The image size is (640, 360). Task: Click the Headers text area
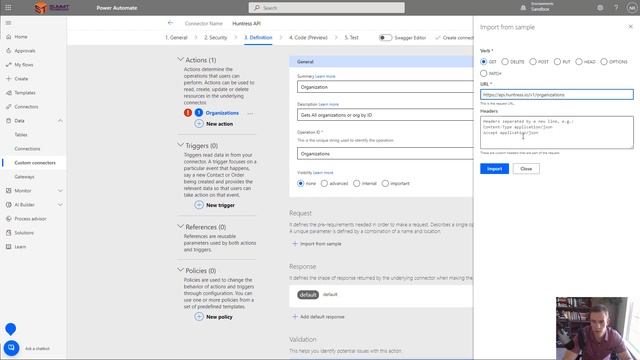coord(557,132)
